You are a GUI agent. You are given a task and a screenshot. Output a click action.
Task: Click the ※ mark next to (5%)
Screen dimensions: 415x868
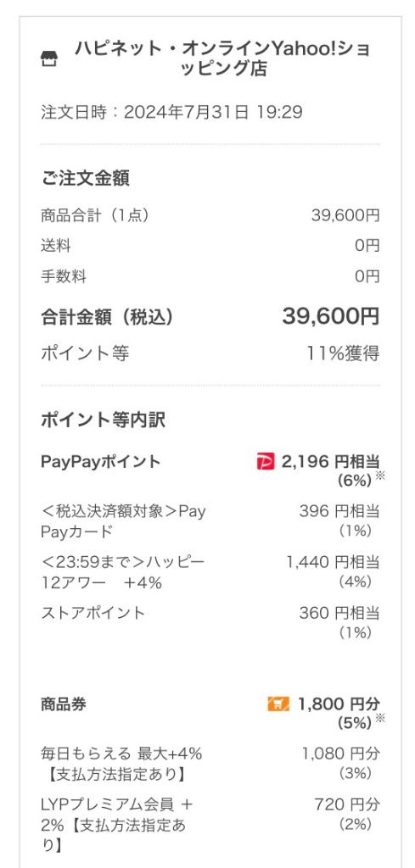click(379, 719)
